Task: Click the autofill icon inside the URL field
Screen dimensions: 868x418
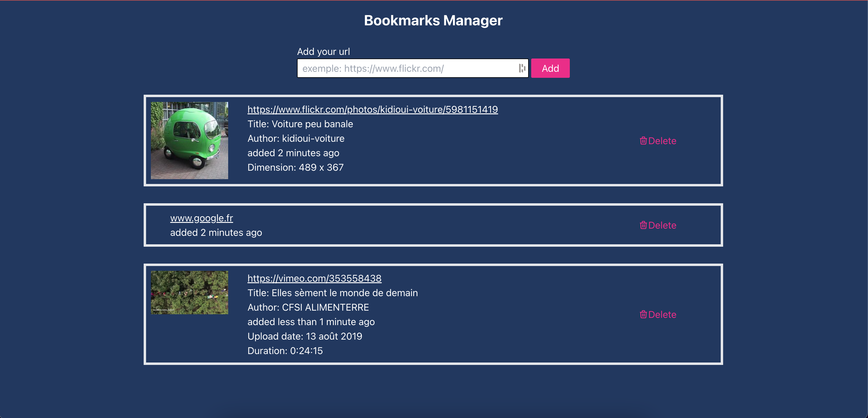Action: click(x=522, y=68)
